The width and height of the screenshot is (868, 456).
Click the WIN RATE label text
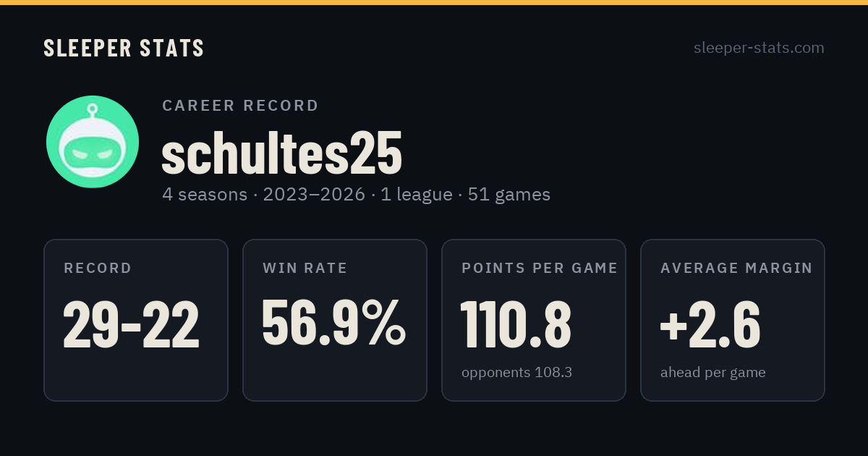pyautogui.click(x=305, y=269)
